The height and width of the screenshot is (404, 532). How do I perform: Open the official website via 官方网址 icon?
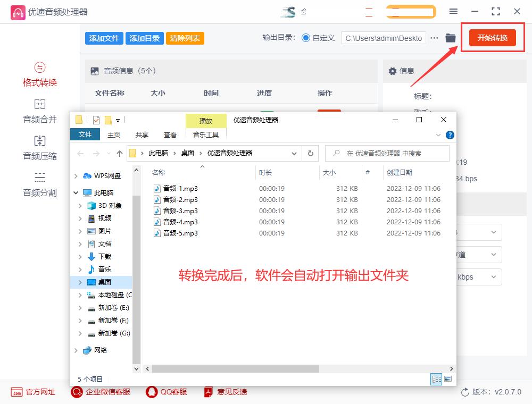point(33,392)
